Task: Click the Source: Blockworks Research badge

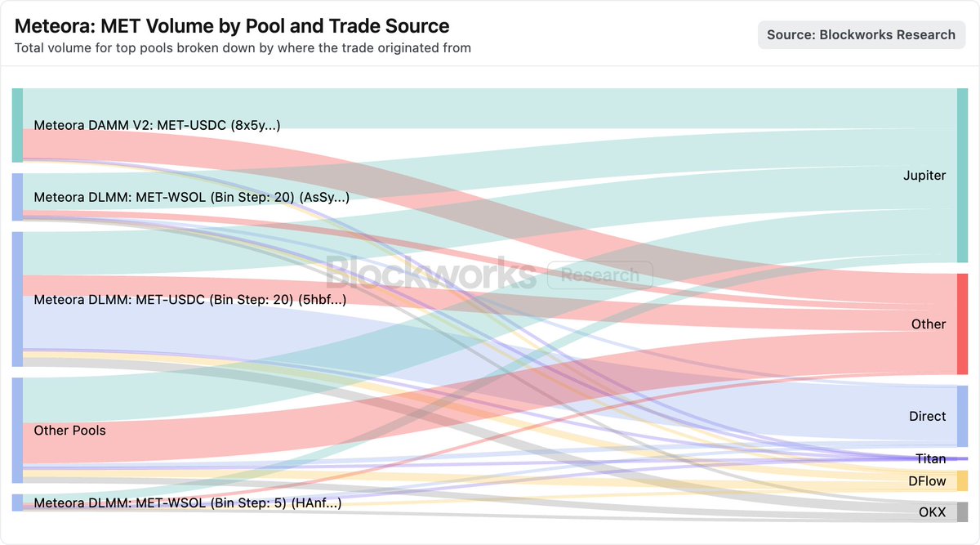Action: click(861, 35)
